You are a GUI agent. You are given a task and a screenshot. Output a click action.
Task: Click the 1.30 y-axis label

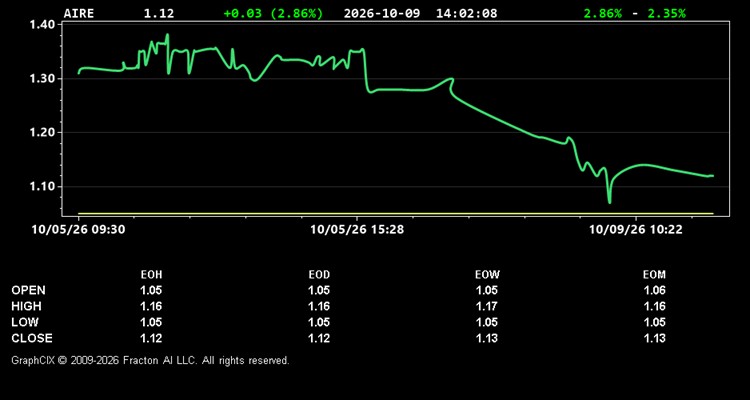tap(44, 78)
